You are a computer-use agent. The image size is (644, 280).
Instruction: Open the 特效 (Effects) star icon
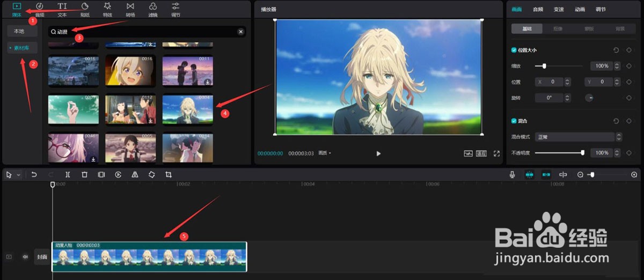pyautogui.click(x=107, y=6)
